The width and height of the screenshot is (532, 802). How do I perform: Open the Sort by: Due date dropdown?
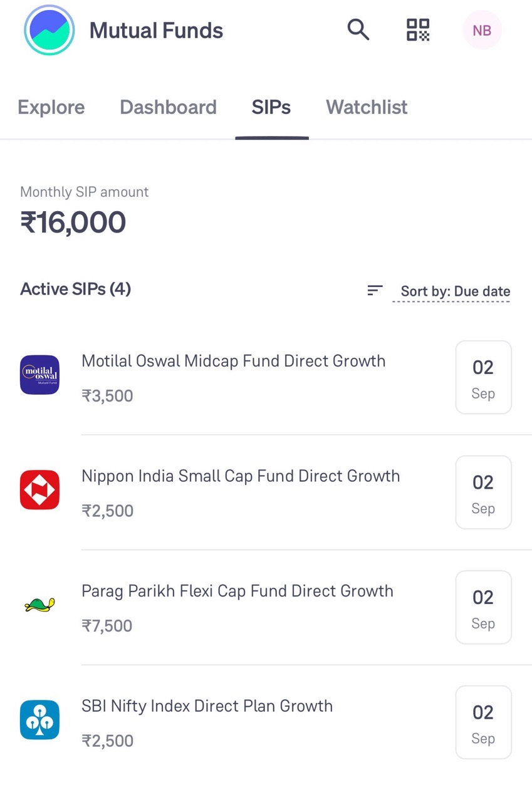[x=455, y=291]
